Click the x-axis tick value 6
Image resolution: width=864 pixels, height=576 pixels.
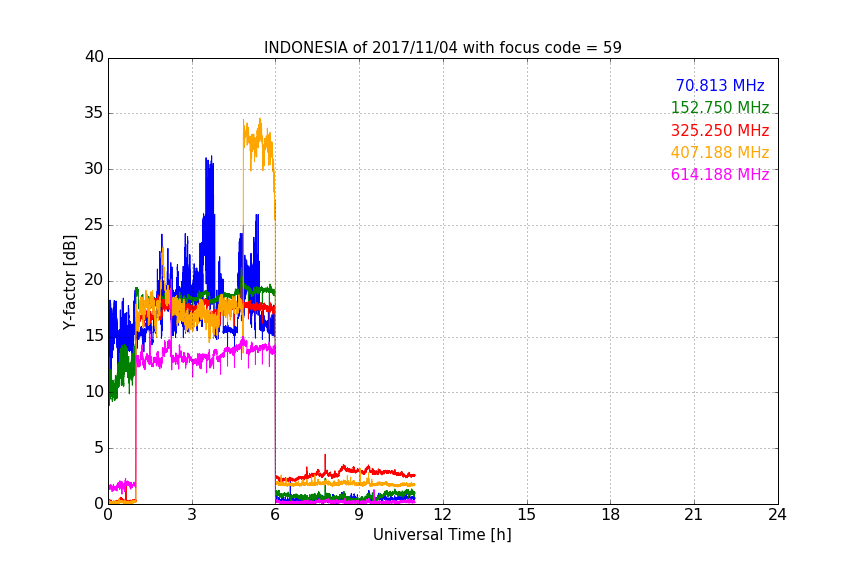click(x=276, y=515)
